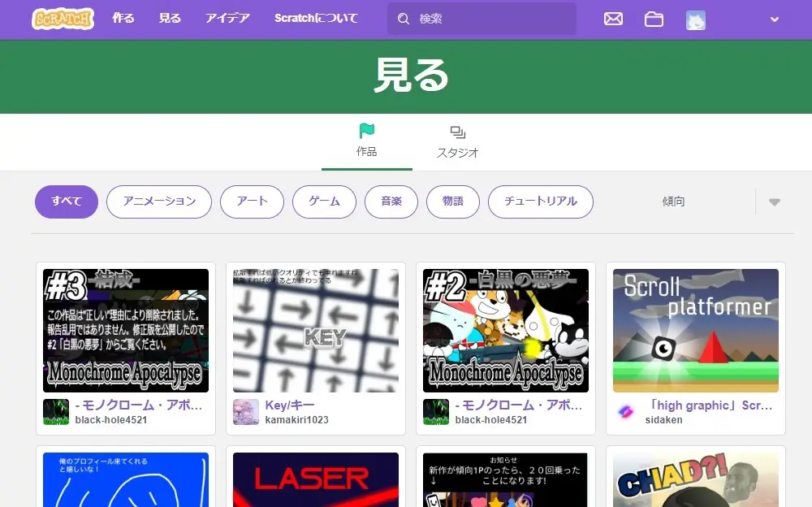Viewport: 812px width, 507px height.
Task: Select the すべて filter
Action: (67, 201)
